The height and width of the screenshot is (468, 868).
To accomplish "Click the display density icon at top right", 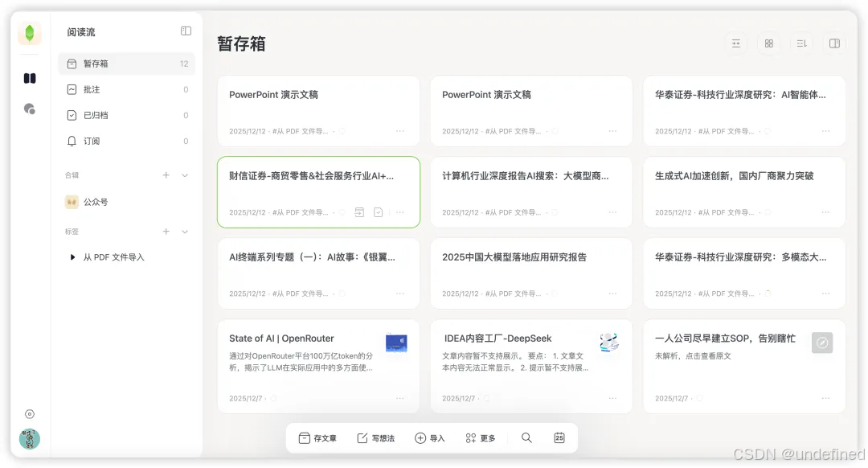I will pos(736,43).
